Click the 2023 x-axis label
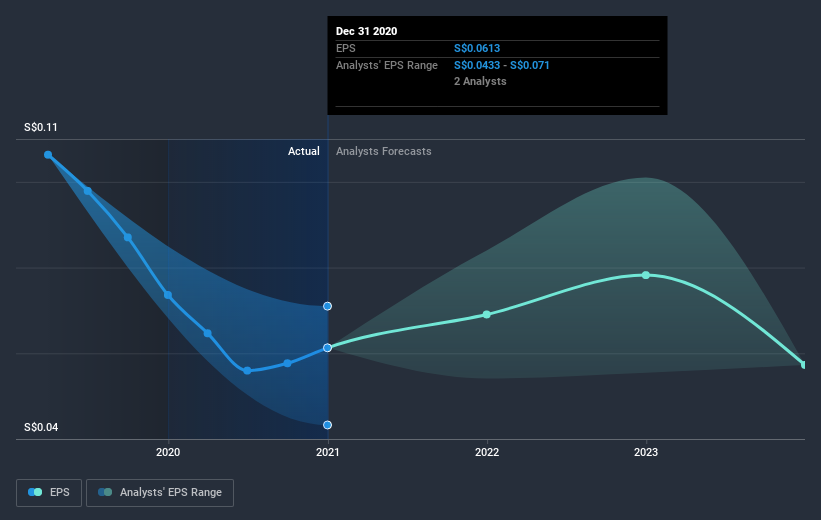Screen dimensions: 821x520 646,452
